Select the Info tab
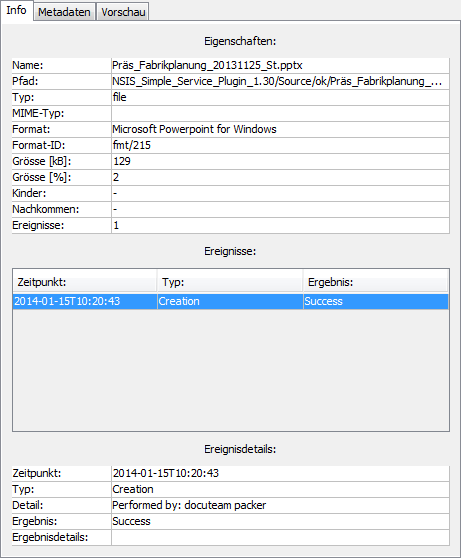The width and height of the screenshot is (461, 558). coord(16,10)
